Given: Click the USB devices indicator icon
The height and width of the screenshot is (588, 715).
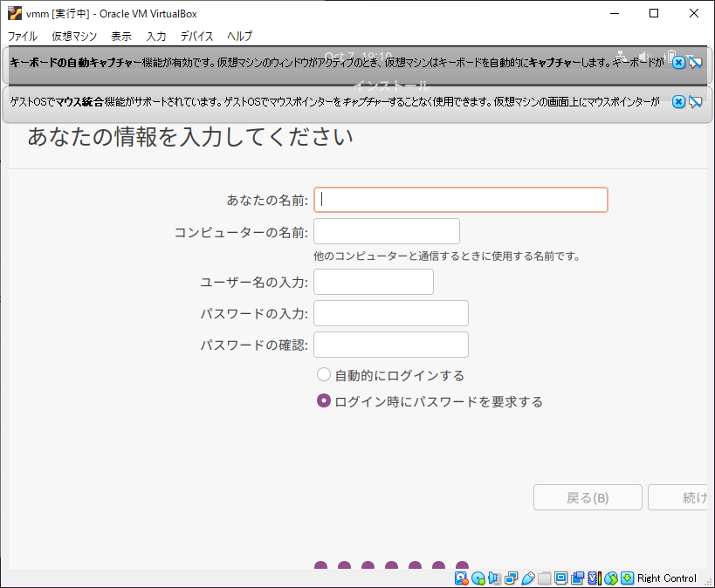Looking at the screenshot, I should click(527, 578).
